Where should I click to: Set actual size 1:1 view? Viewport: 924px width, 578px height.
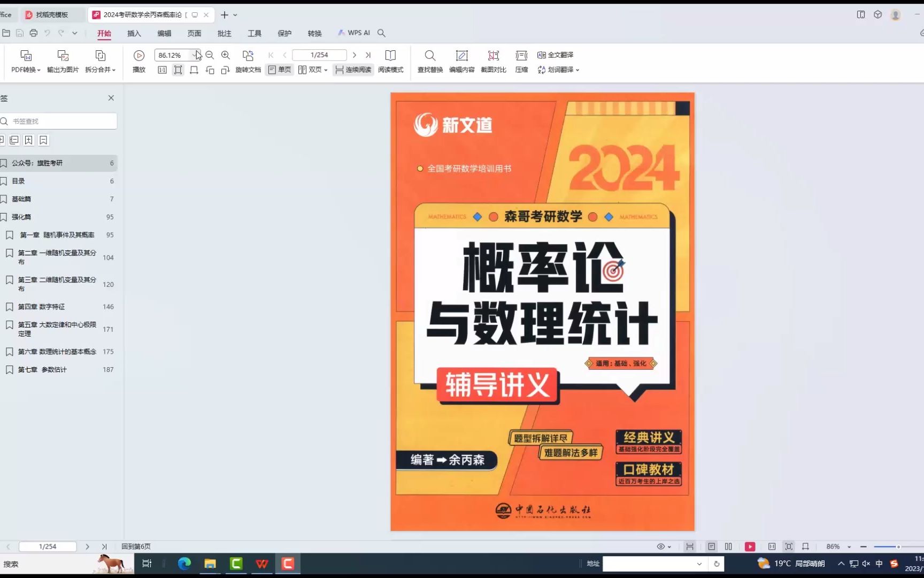pos(163,70)
